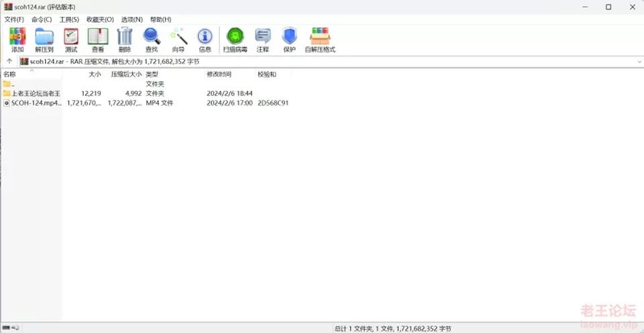
Task: Go up one level with the arrow button
Action: click(x=9, y=62)
